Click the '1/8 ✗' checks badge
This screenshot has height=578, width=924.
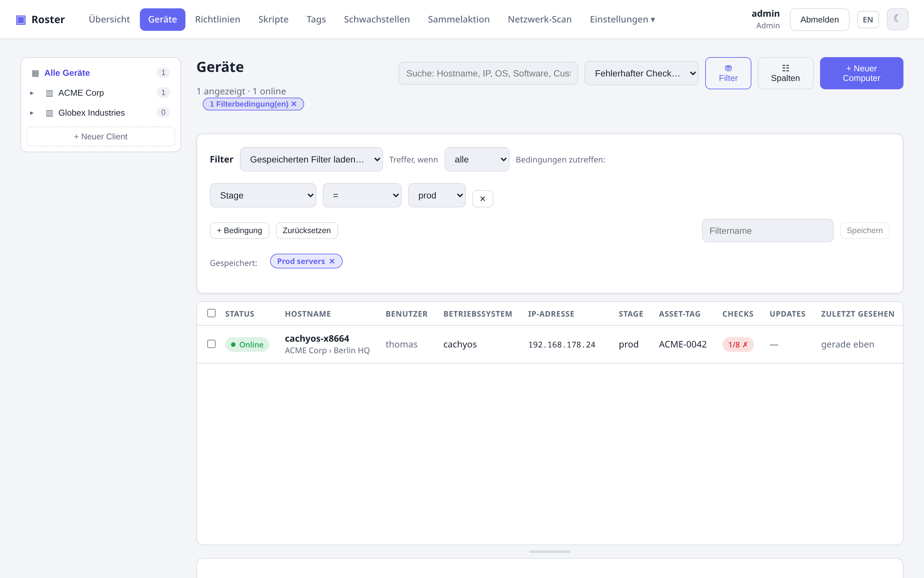[x=738, y=345]
